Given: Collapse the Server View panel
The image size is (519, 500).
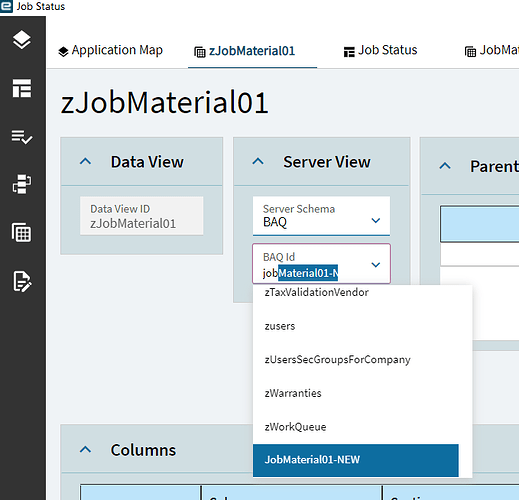Looking at the screenshot, I should coord(258,162).
